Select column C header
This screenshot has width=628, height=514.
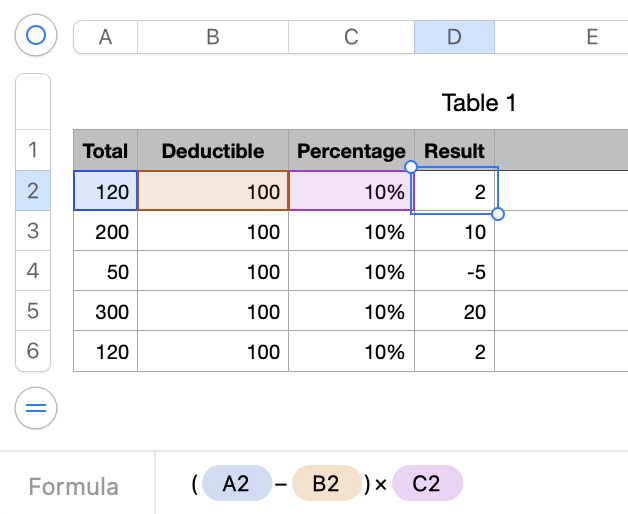pos(351,37)
